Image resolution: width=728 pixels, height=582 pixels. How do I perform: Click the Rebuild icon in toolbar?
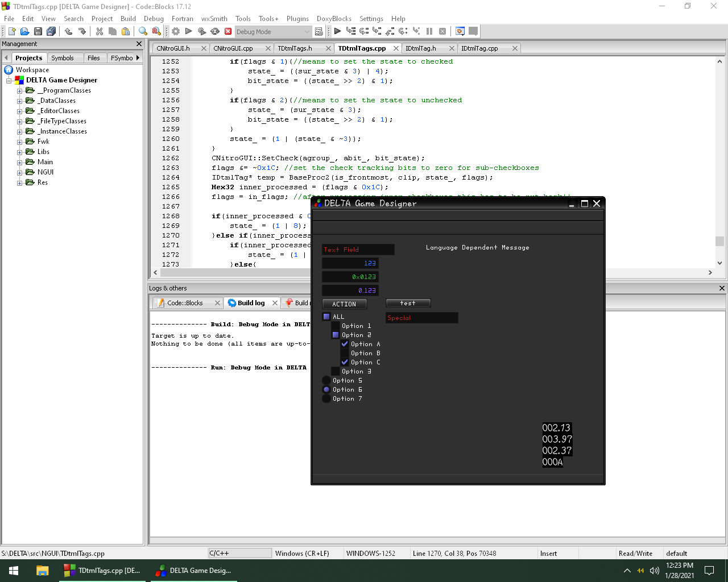click(215, 32)
